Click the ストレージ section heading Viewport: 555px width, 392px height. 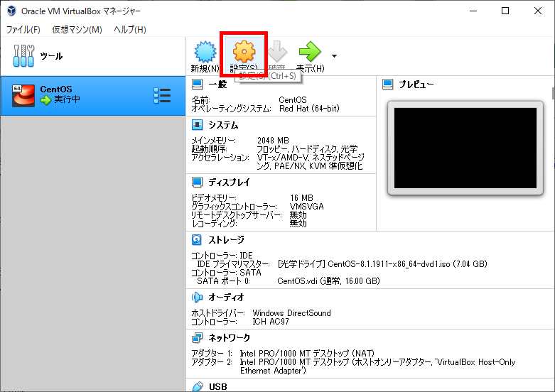click(226, 240)
